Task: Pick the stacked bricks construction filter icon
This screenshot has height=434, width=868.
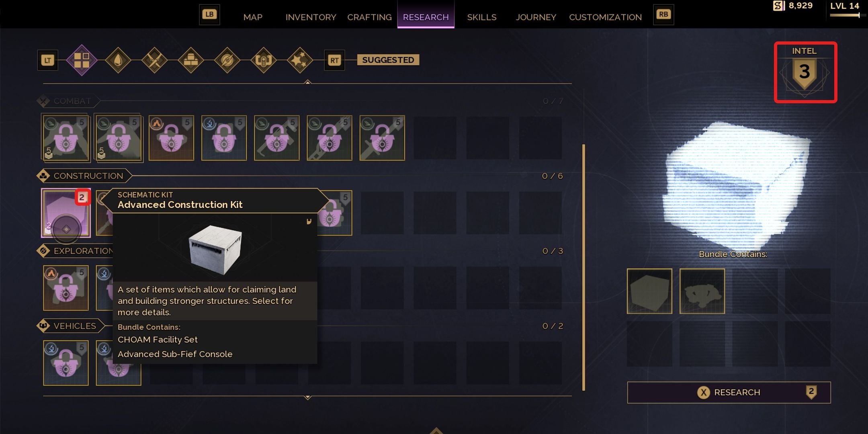Action: tap(191, 60)
